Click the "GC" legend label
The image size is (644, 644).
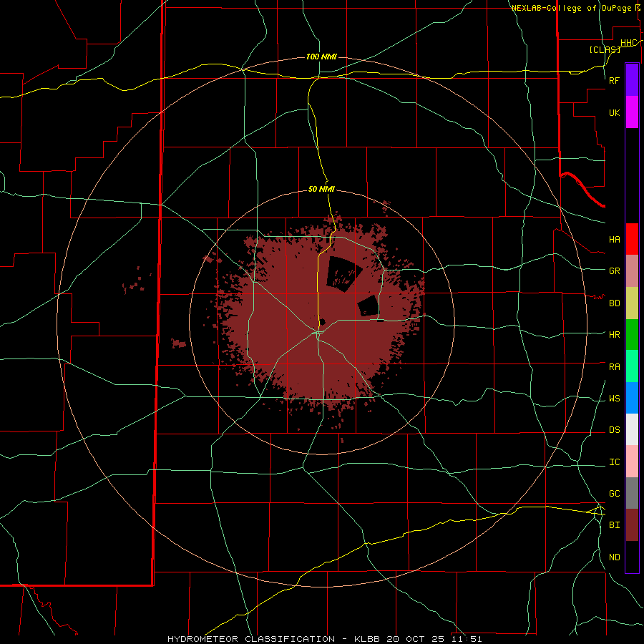click(615, 494)
